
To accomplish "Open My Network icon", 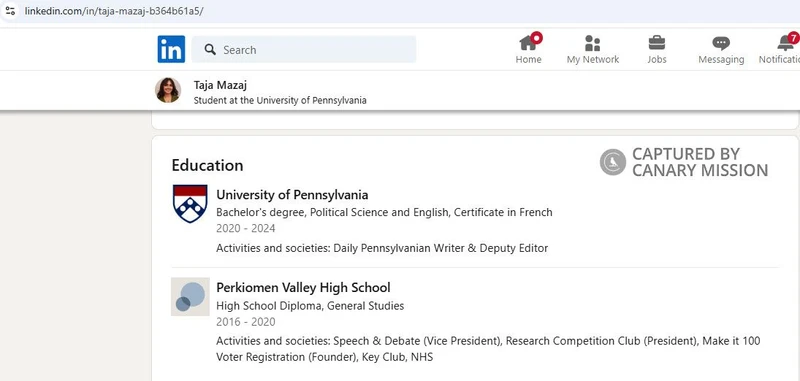I will [592, 43].
